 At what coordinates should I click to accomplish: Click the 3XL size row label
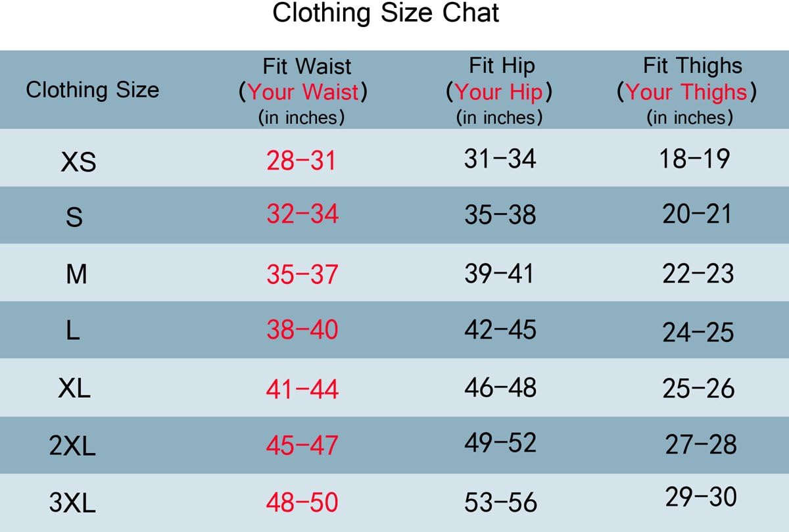click(72, 504)
